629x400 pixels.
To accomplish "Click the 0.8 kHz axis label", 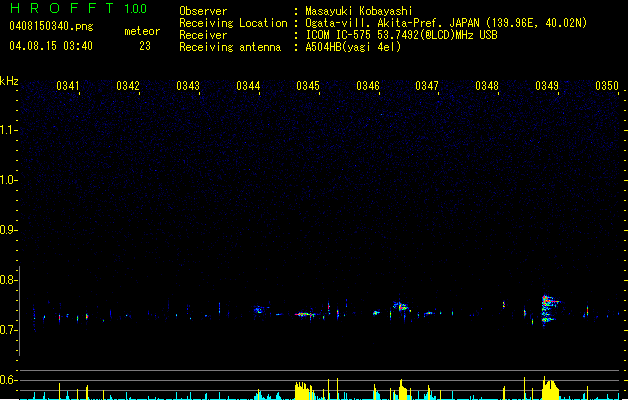I will [9, 280].
